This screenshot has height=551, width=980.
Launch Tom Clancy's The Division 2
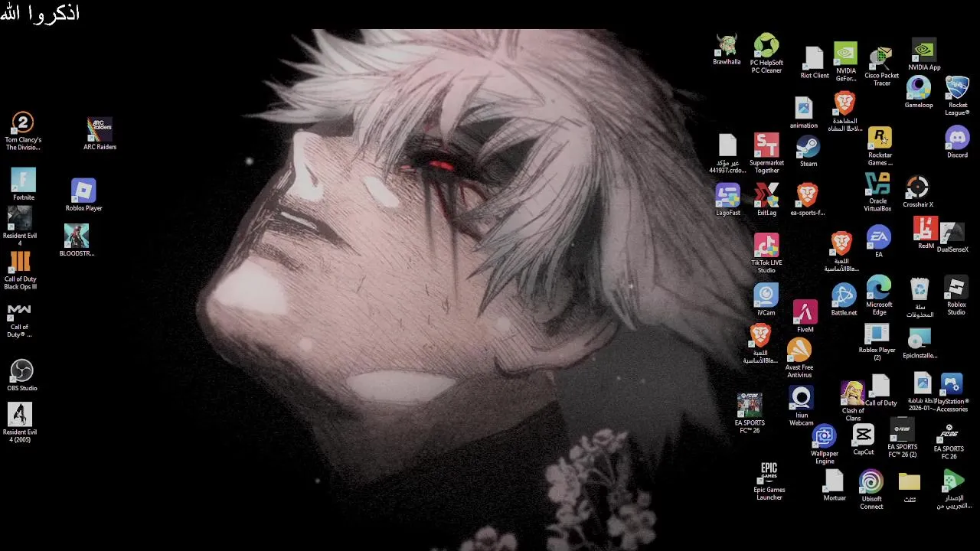[x=23, y=131]
